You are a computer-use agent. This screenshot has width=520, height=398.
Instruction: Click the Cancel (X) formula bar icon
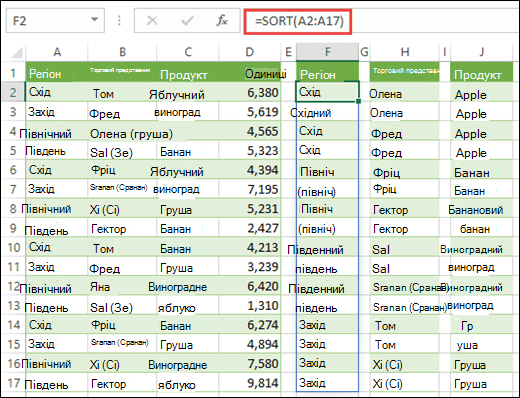[x=152, y=21]
